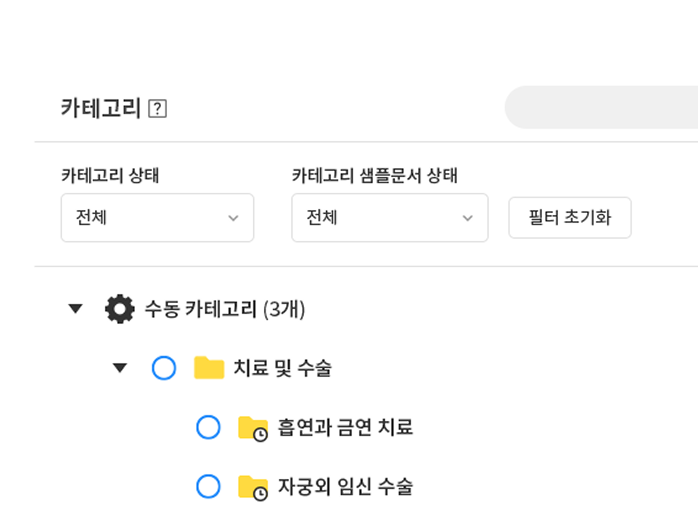This screenshot has width=698, height=530.
Task: Click the gray search field at top right
Action: (601, 107)
